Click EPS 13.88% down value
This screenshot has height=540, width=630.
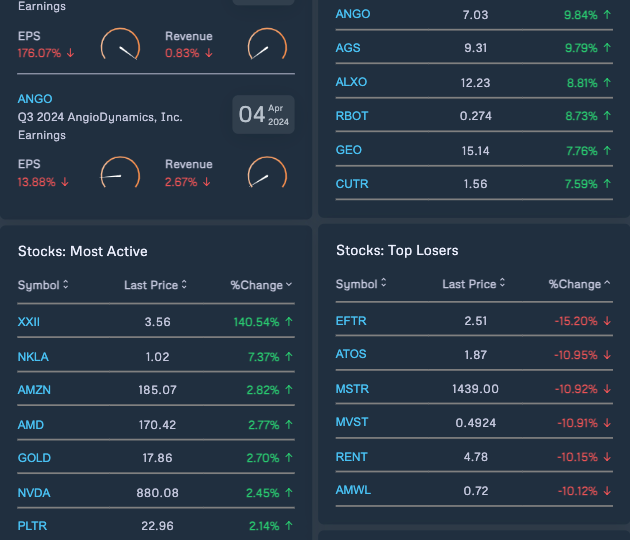point(43,182)
